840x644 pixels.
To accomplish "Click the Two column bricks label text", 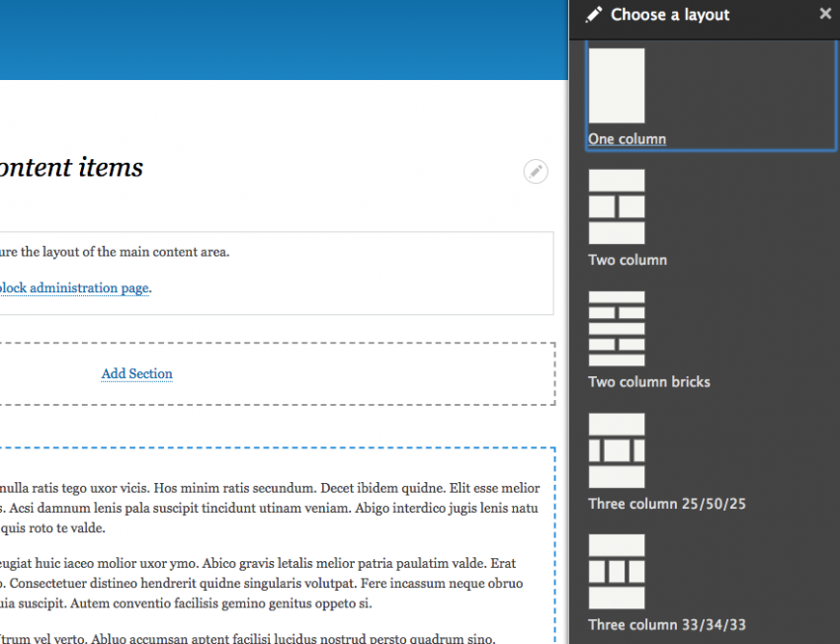I will tap(648, 381).
